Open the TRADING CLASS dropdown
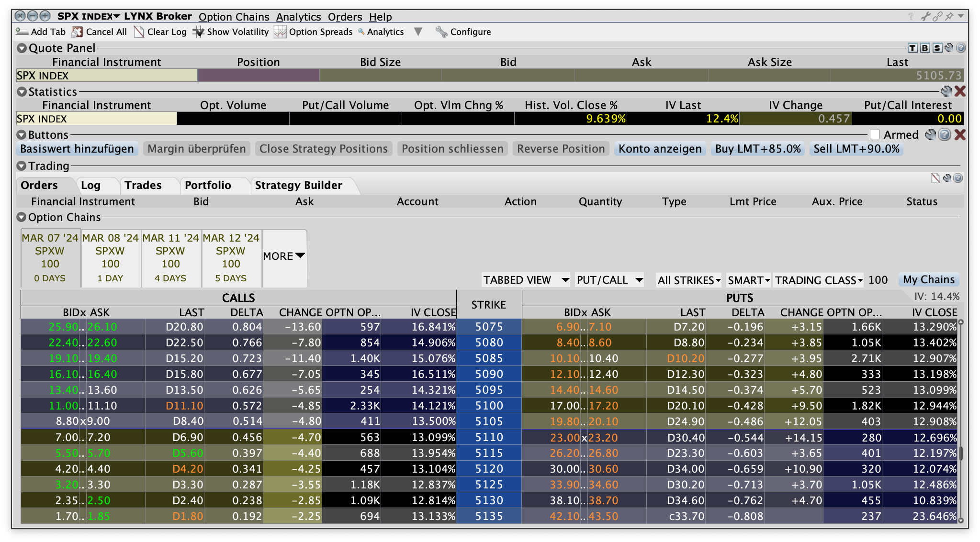This screenshot has height=542, width=980. pyautogui.click(x=819, y=280)
